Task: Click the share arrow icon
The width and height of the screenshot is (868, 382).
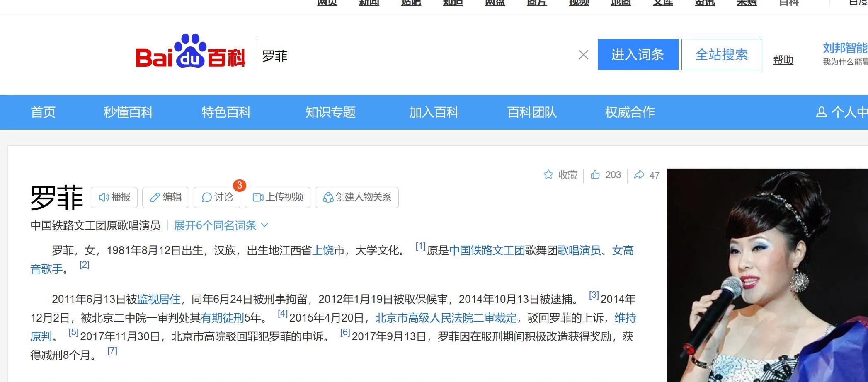Action: (639, 175)
